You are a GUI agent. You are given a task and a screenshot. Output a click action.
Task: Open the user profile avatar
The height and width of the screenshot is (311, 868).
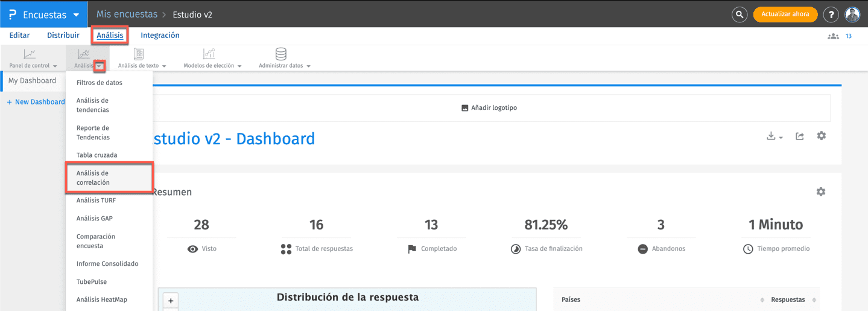852,14
